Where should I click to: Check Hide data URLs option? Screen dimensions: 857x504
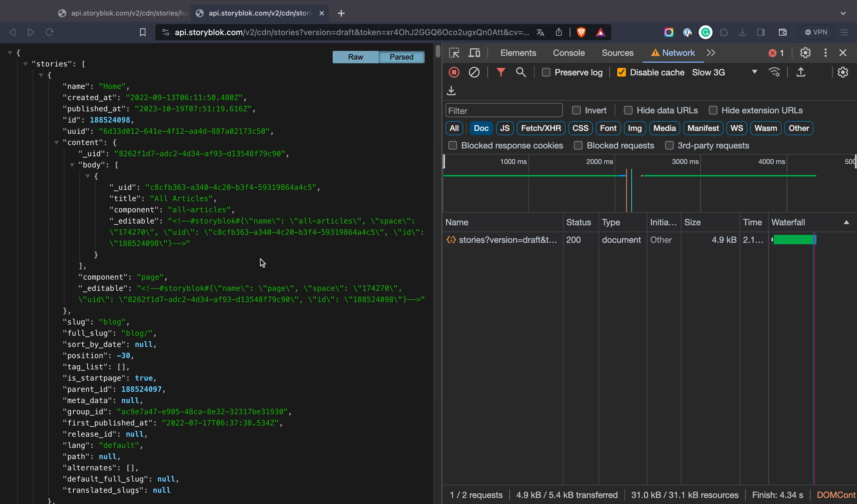pyautogui.click(x=628, y=110)
